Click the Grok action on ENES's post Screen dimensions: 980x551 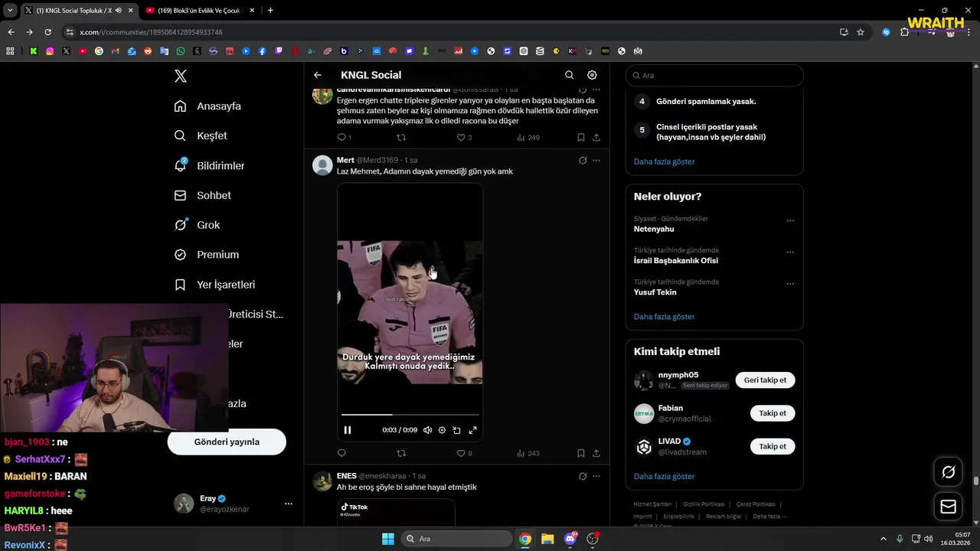[x=583, y=476]
